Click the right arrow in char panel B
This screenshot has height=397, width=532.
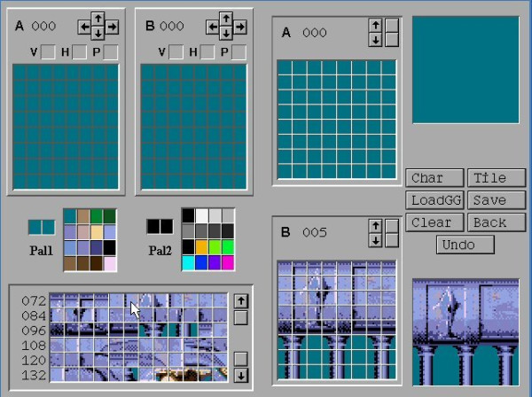tap(240, 27)
